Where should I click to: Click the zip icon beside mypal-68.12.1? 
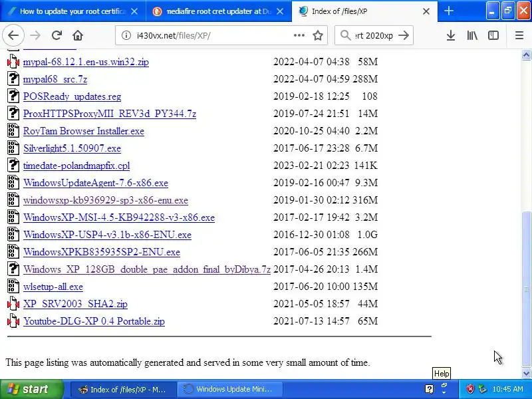tap(13, 62)
